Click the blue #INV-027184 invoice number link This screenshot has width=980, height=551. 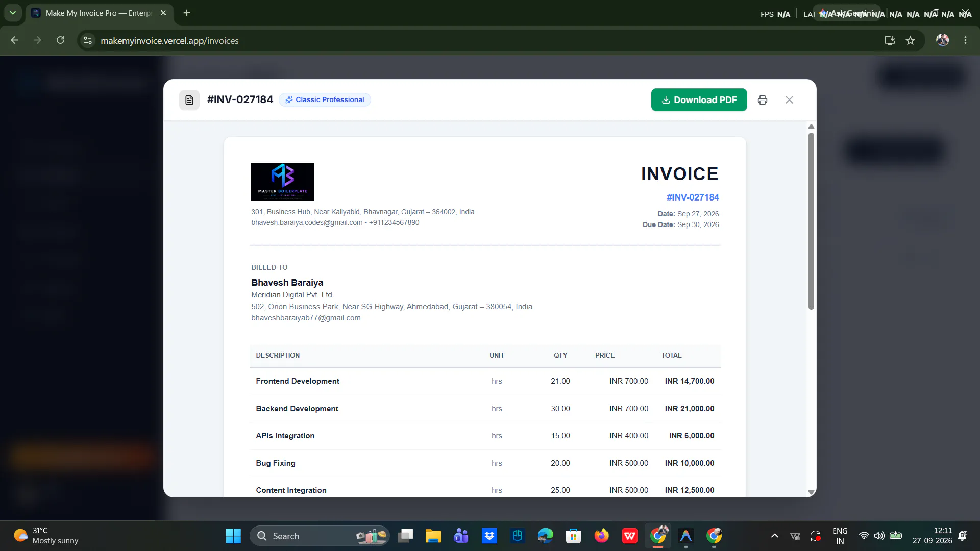point(693,197)
